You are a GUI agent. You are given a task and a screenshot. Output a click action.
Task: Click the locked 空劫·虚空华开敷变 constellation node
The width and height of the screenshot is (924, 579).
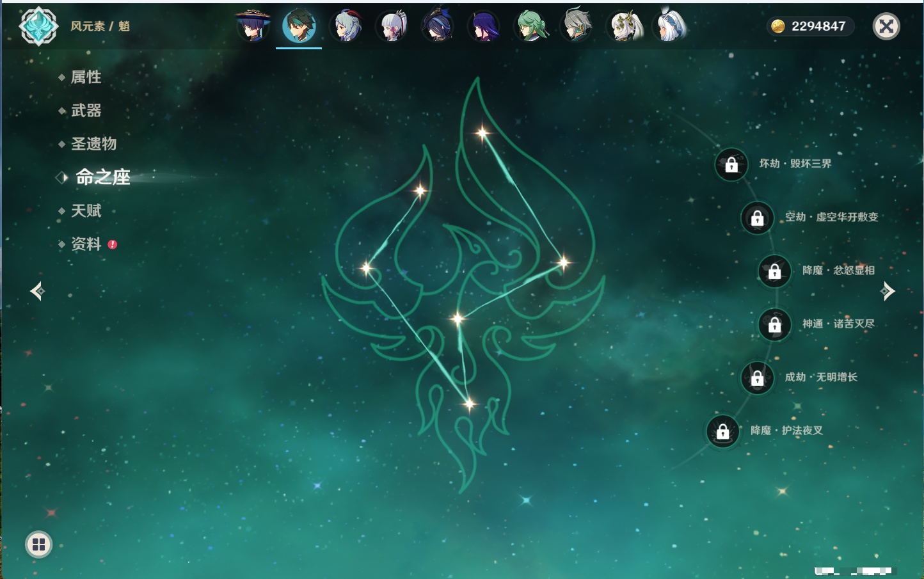point(758,218)
